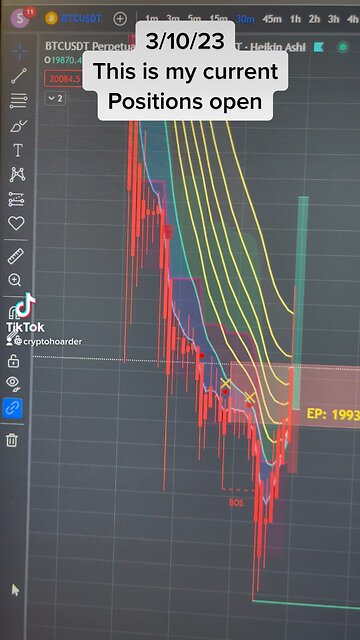Switch to the 5m timeframe
The image size is (360, 640).
194,19
